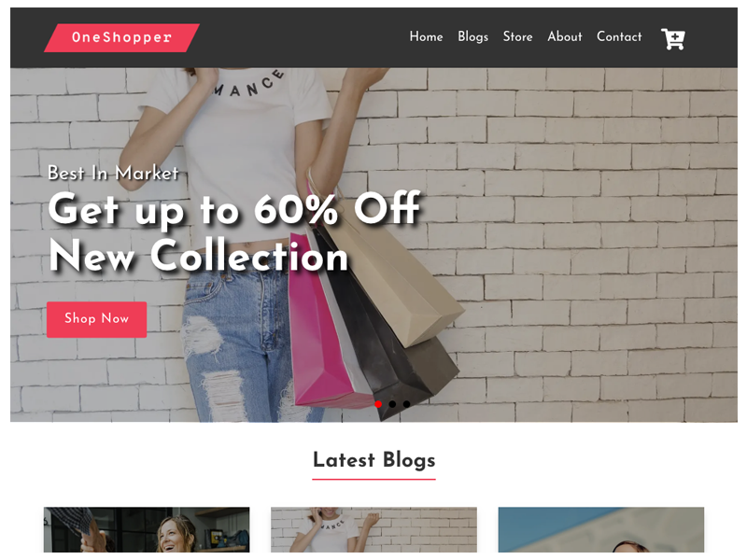Select the first red slider dot

click(x=378, y=404)
